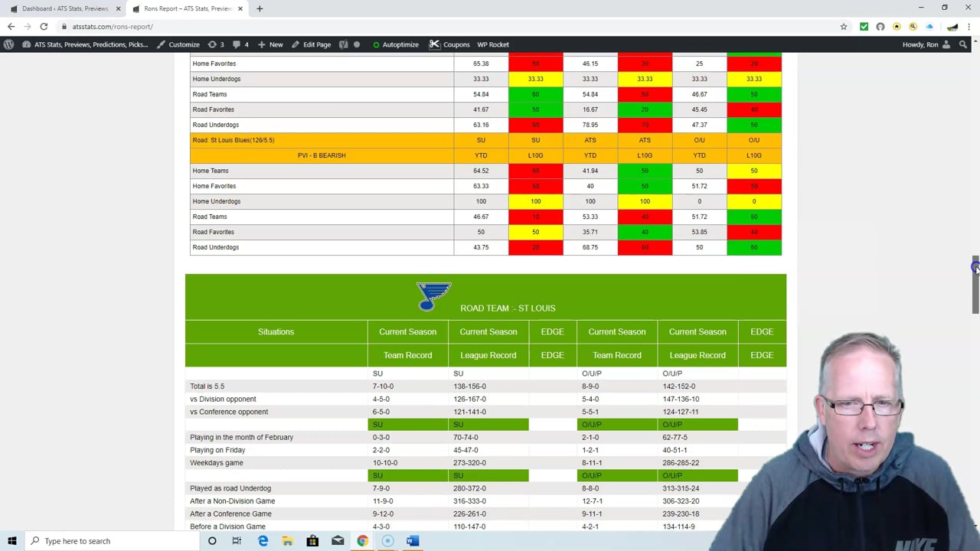This screenshot has height=551, width=980.
Task: Open the WP Rocket admin menu
Action: click(492, 44)
